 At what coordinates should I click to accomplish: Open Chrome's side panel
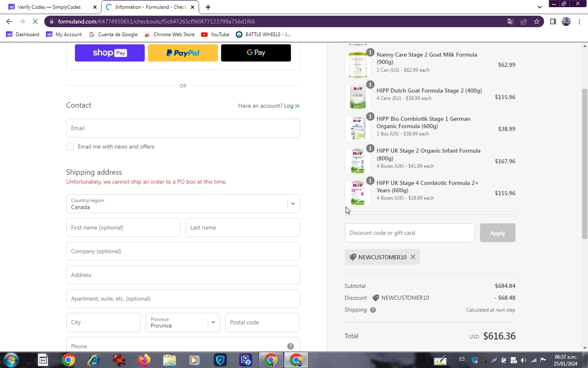(x=553, y=22)
